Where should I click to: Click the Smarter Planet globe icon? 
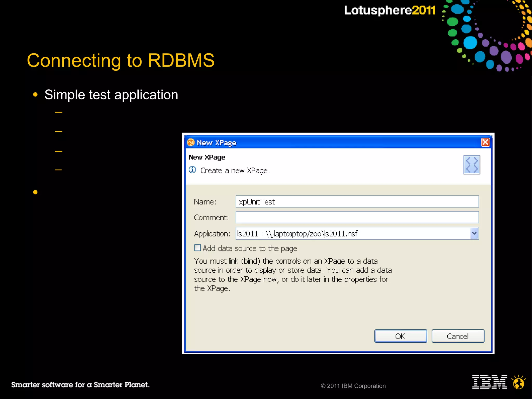click(x=518, y=382)
